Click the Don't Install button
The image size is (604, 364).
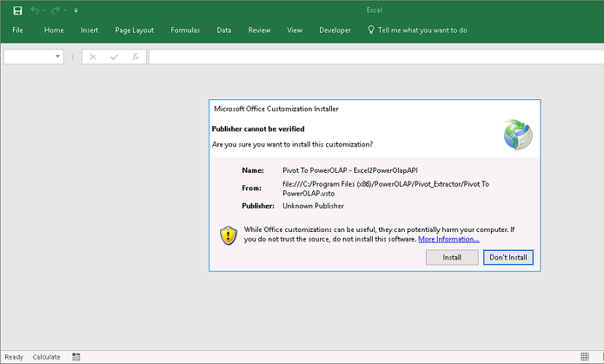[508, 257]
